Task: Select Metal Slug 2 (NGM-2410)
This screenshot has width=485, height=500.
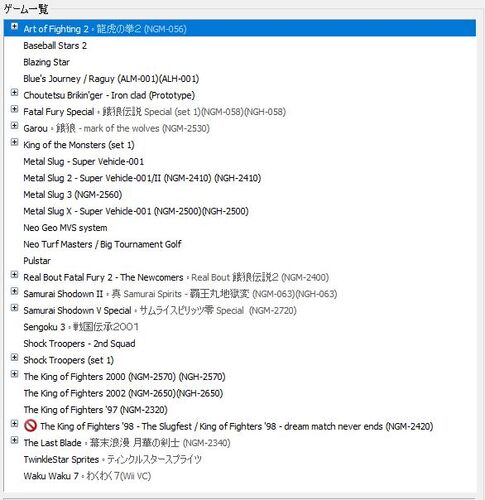Action: [x=142, y=178]
